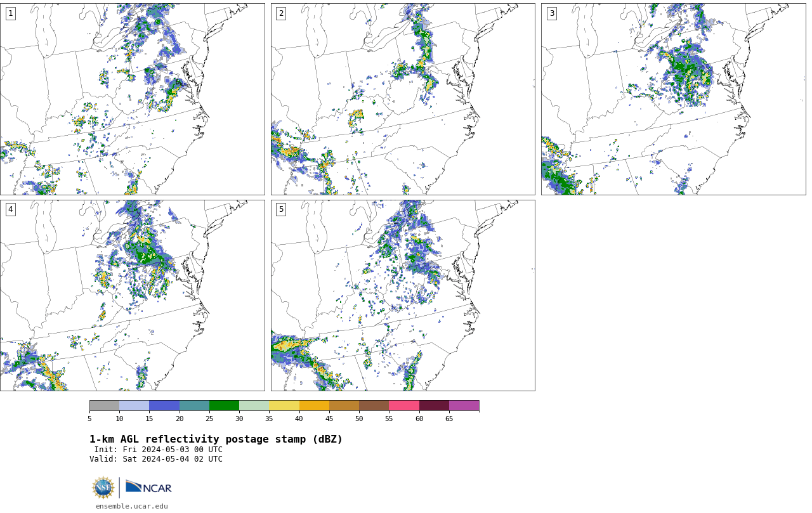Select the orange 40-45 dBZ swatch
The image size is (812, 513).
click(314, 406)
